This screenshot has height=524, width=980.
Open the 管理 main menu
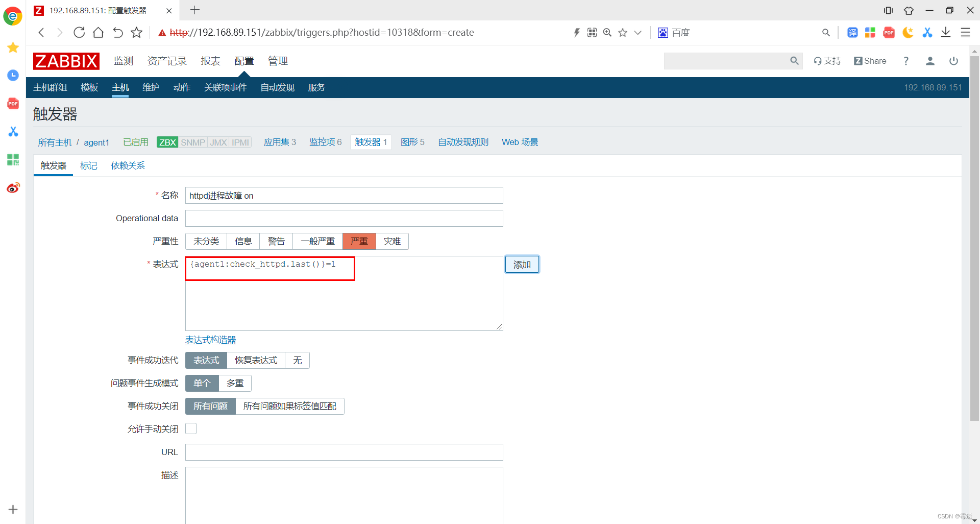[278, 61]
